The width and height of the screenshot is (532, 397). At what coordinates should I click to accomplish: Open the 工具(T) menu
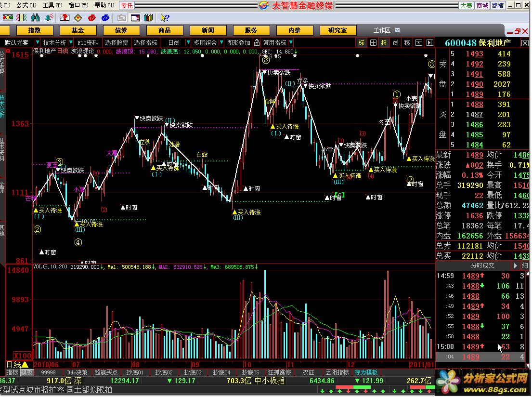tap(52, 5)
